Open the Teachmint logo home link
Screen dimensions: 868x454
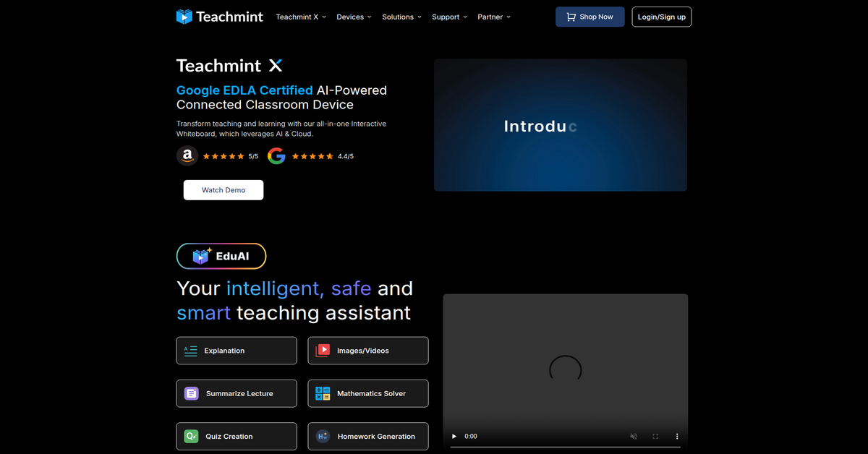tap(220, 17)
